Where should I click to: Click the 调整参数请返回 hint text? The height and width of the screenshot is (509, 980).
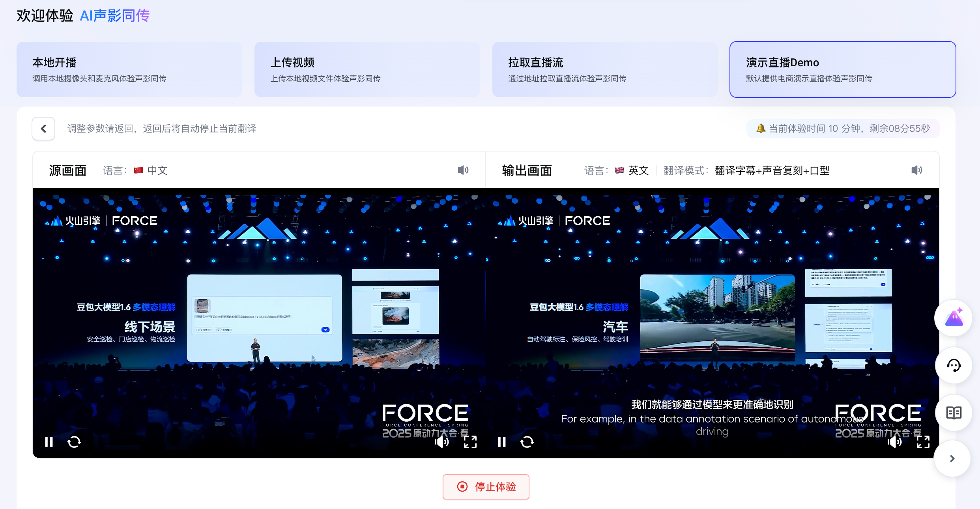pyautogui.click(x=162, y=129)
